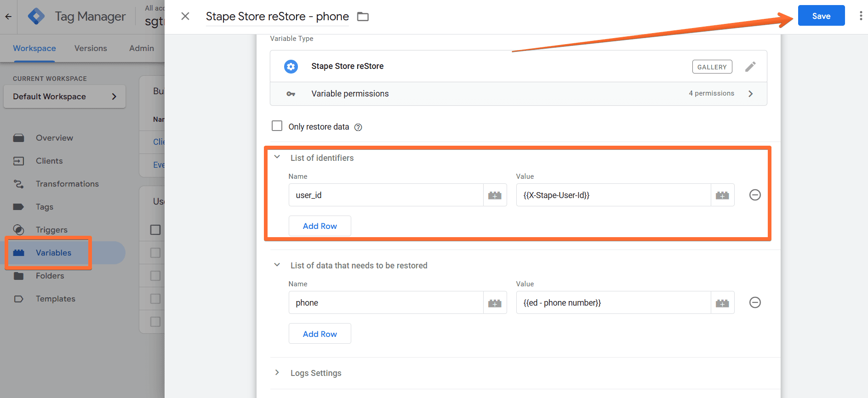Image resolution: width=868 pixels, height=398 pixels.
Task: Click the phone name input field
Action: (x=386, y=302)
